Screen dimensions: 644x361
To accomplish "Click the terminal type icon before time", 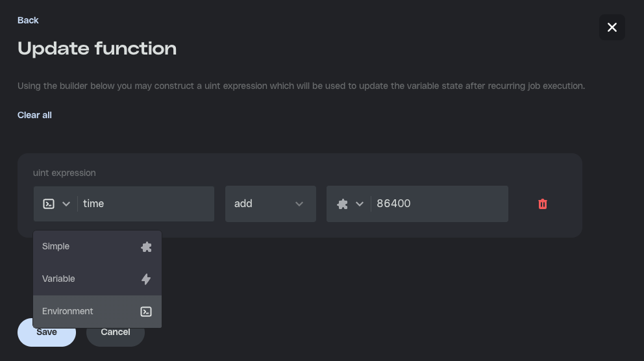I will (49, 204).
